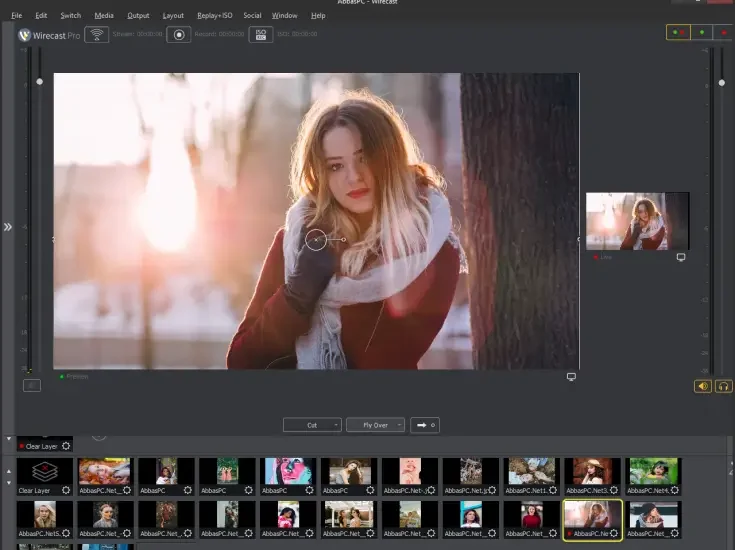735x550 pixels.
Task: Open the gear on the Clear Layer shot
Action: pyautogui.click(x=66, y=490)
